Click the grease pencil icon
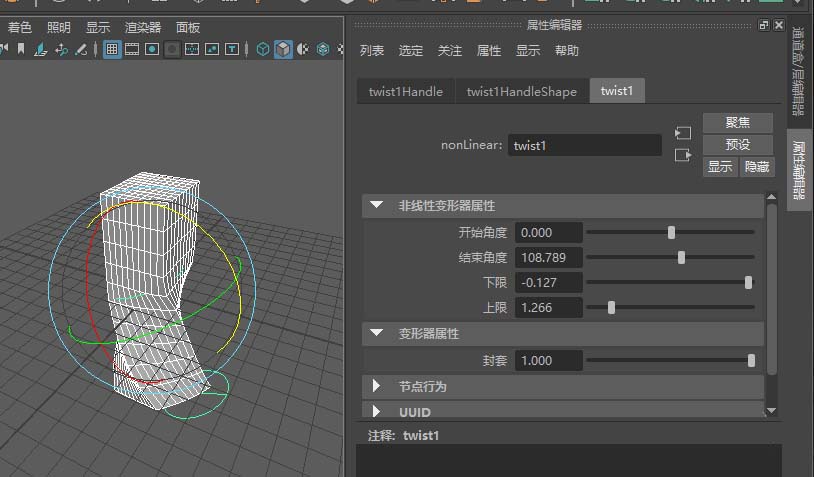Screen dimensions: 814x477 (81, 49)
